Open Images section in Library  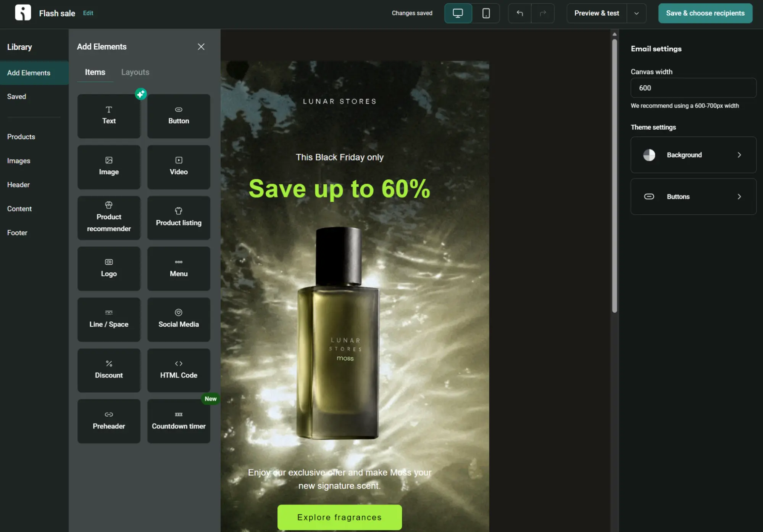click(x=19, y=161)
